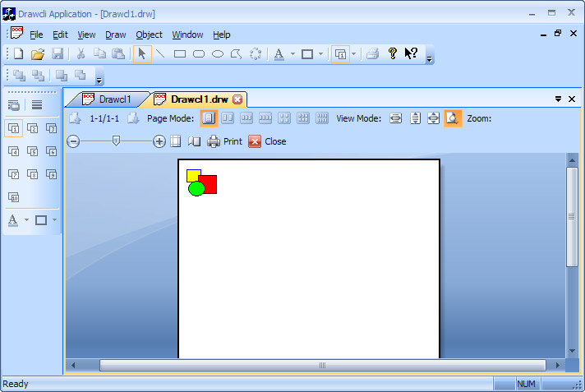Click the Print icon in the main toolbar
Viewport: 585px width, 392px height.
pyautogui.click(x=372, y=54)
